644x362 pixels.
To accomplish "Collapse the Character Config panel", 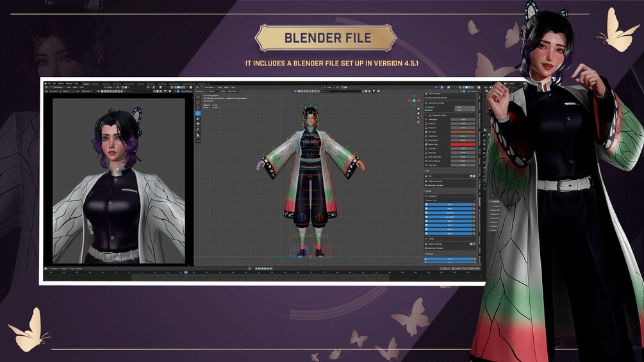I will (426, 115).
